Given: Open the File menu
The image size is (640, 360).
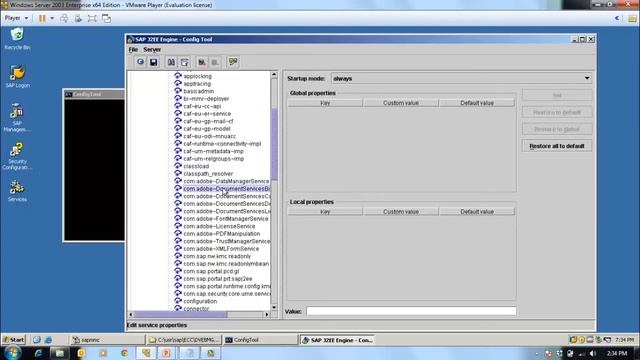Looking at the screenshot, I should (x=133, y=49).
